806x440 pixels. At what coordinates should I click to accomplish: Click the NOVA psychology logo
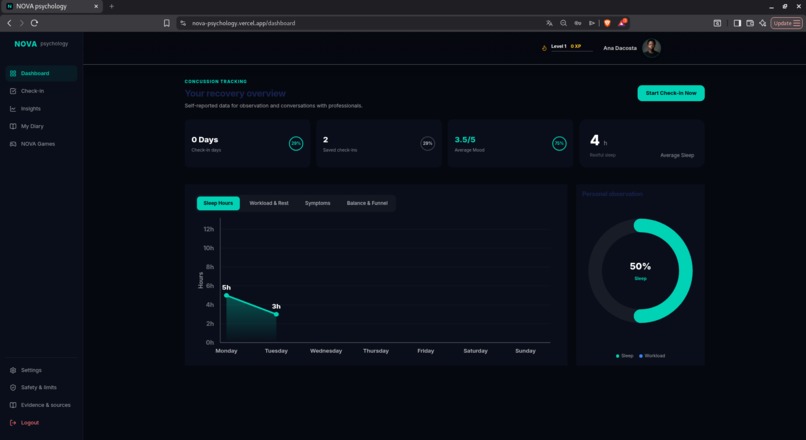41,44
